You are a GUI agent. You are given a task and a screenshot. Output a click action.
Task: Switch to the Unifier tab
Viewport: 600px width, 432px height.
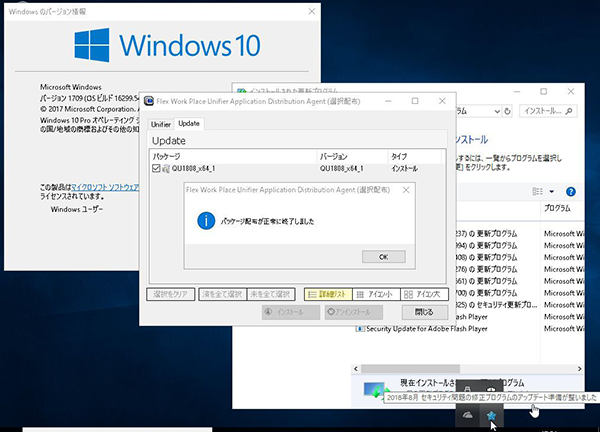tap(161, 124)
